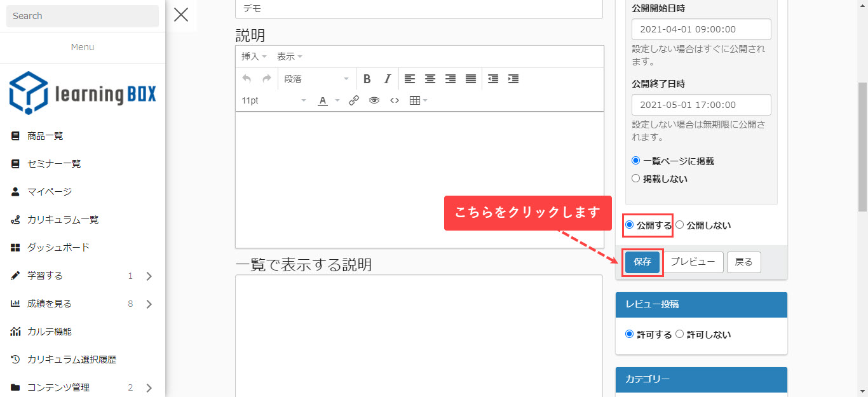Click the eye preview icon in toolbar
The width and height of the screenshot is (868, 397).
pyautogui.click(x=374, y=100)
